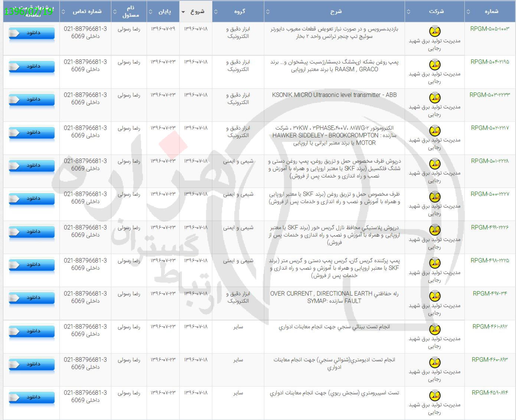The height and width of the screenshot is (420, 516).
Task: Toggle the شروع column sort arrow
Action: tap(183, 12)
